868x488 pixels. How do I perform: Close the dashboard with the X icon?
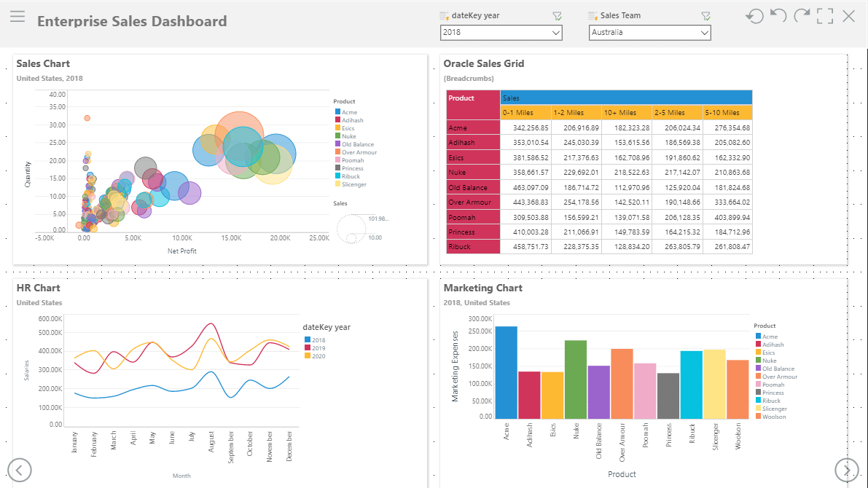[x=848, y=16]
